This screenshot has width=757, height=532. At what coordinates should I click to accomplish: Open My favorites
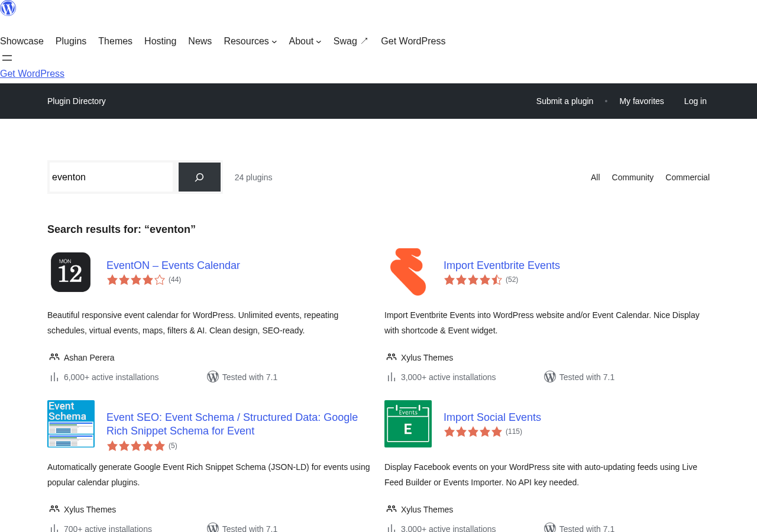pos(642,101)
